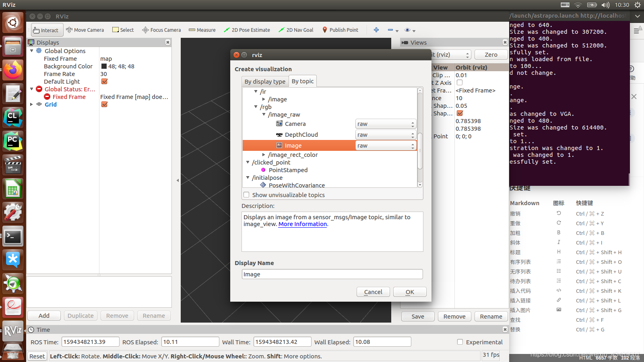Collapse the Global Status node
The height and width of the screenshot is (362, 644).
(32, 89)
